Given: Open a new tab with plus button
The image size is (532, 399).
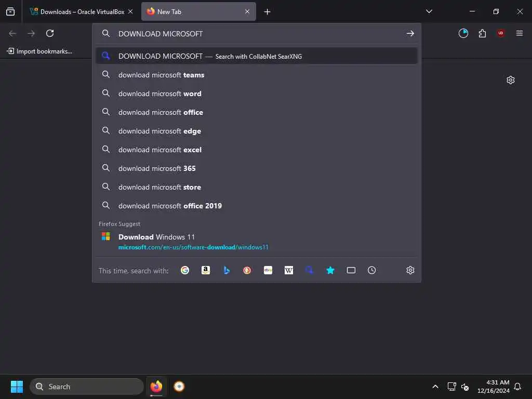Looking at the screenshot, I should (268, 12).
